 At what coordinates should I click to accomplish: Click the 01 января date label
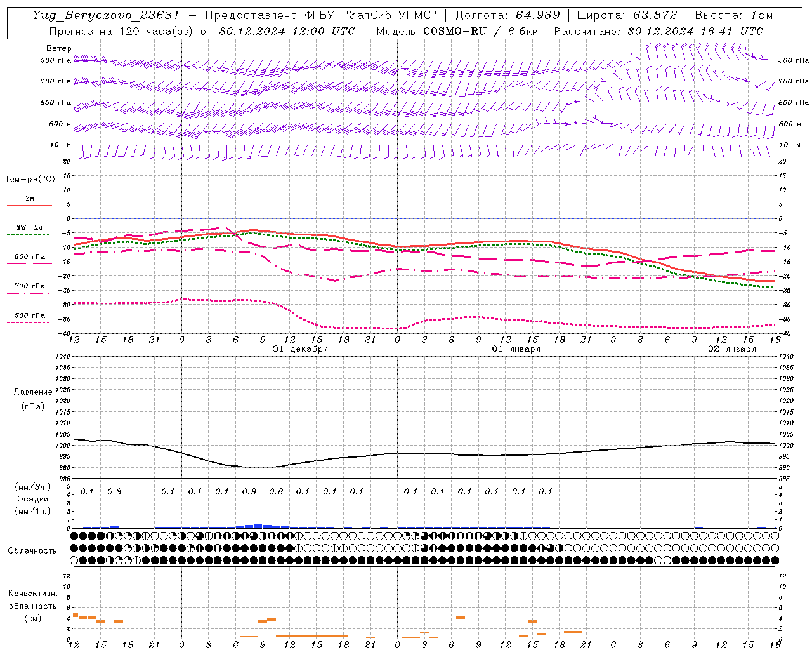click(516, 349)
